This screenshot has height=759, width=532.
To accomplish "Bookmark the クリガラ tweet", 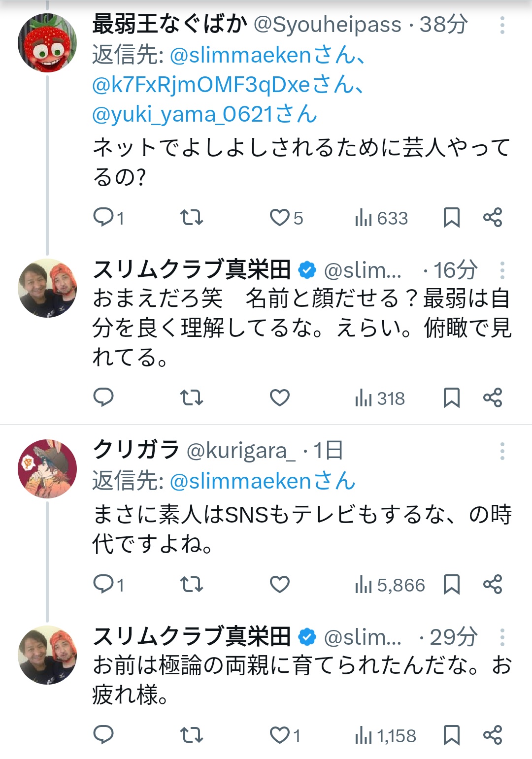I will coord(451,585).
